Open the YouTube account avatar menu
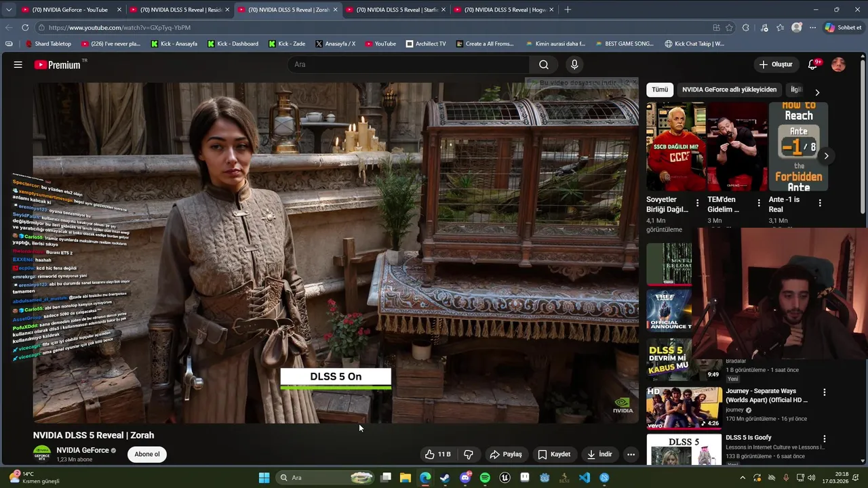The width and height of the screenshot is (868, 488). pos(838,64)
